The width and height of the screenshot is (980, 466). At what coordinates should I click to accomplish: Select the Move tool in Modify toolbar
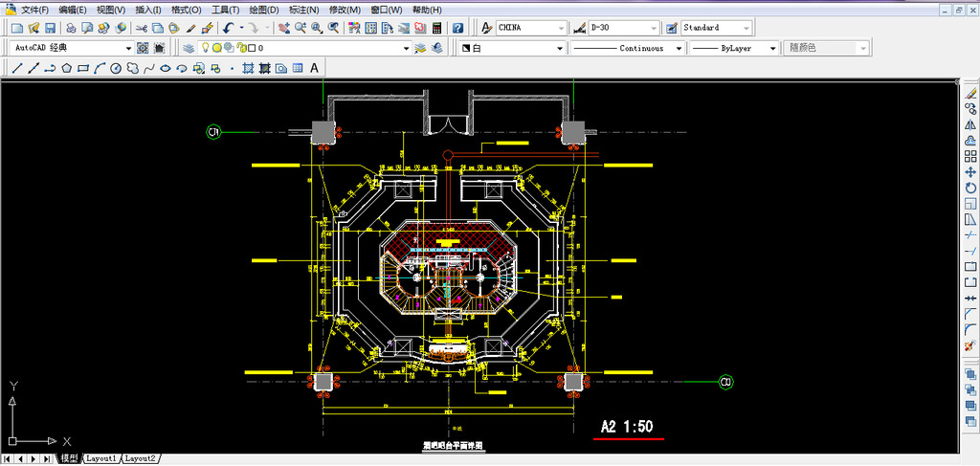pyautogui.click(x=970, y=171)
